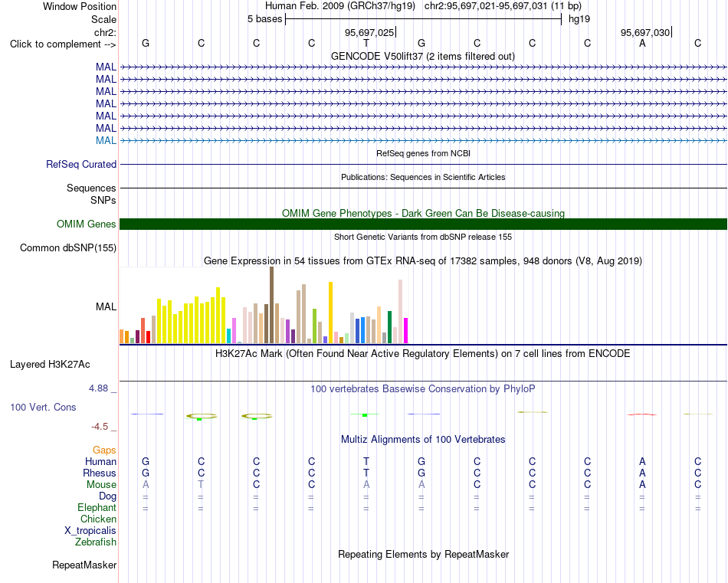Click the tall gold expression bar
This screenshot has width=728, height=583.
click(330, 313)
